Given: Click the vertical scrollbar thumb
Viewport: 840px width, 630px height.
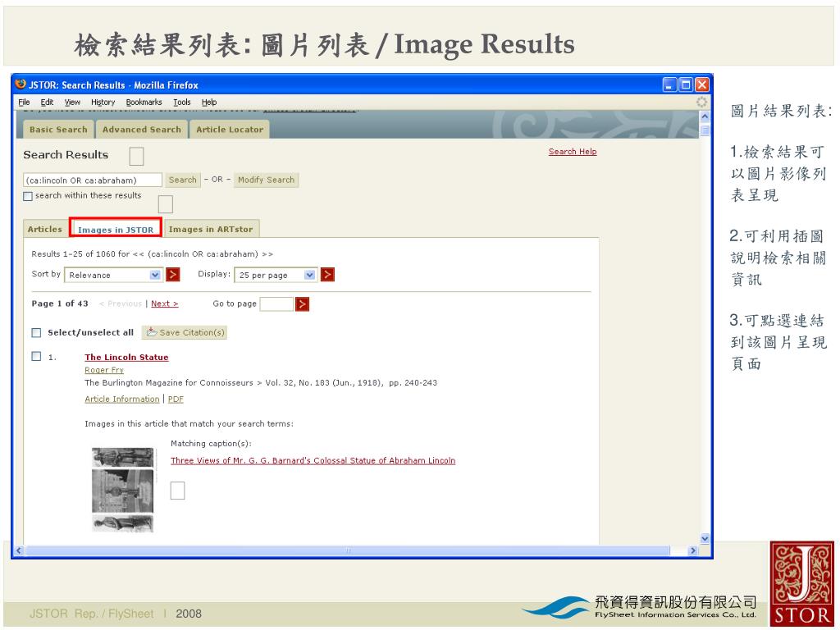Looking at the screenshot, I should pos(705,130).
